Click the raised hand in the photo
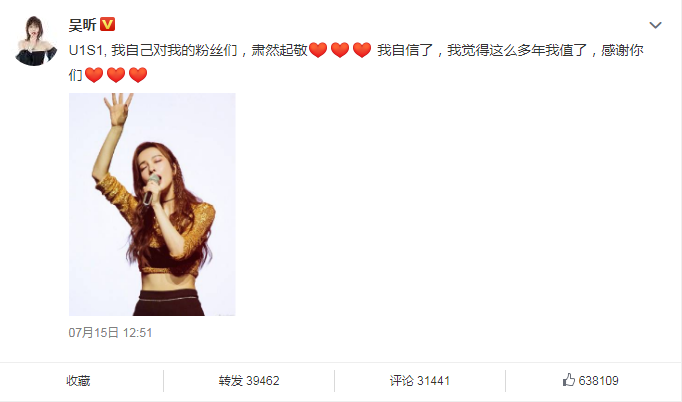The width and height of the screenshot is (682, 402). (118, 108)
